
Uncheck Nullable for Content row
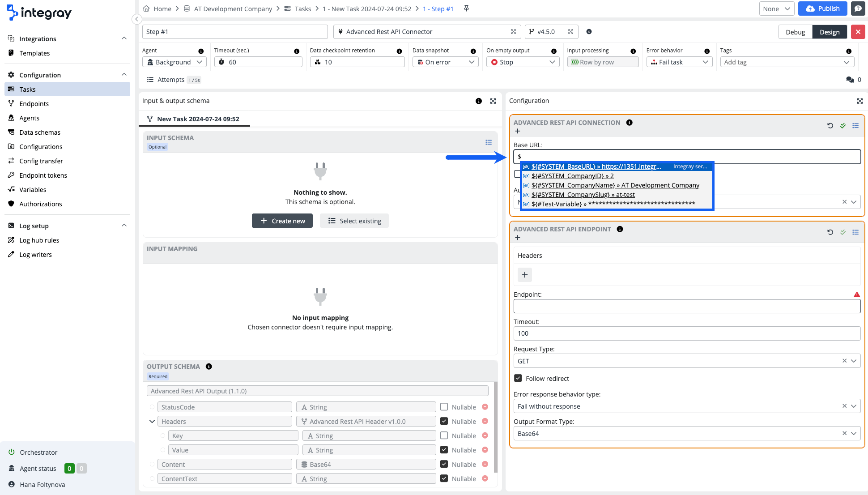(x=444, y=464)
